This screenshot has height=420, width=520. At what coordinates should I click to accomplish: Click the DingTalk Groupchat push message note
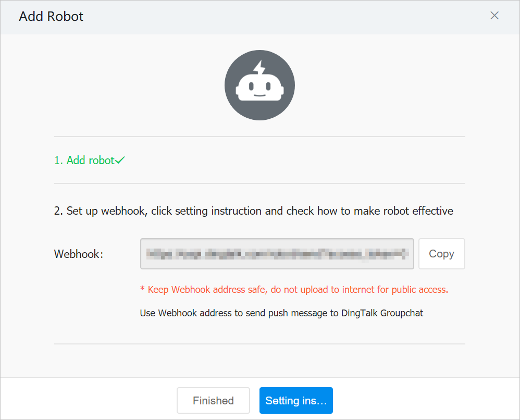point(281,313)
